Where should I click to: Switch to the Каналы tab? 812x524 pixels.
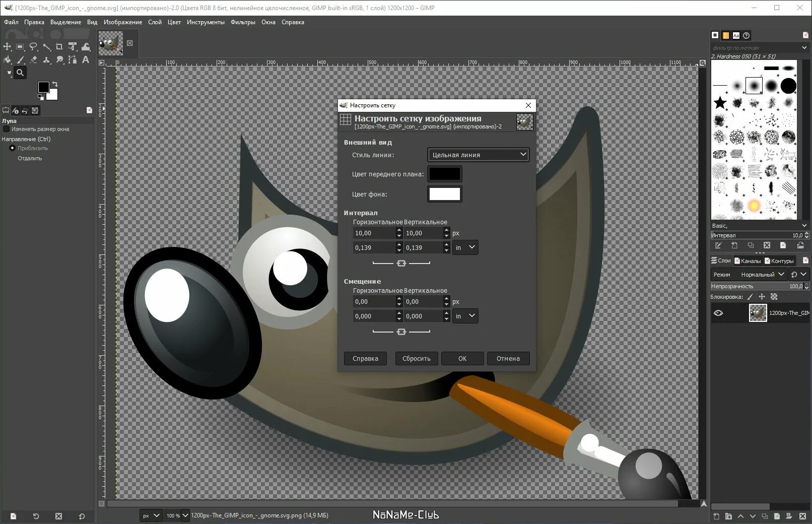click(748, 260)
